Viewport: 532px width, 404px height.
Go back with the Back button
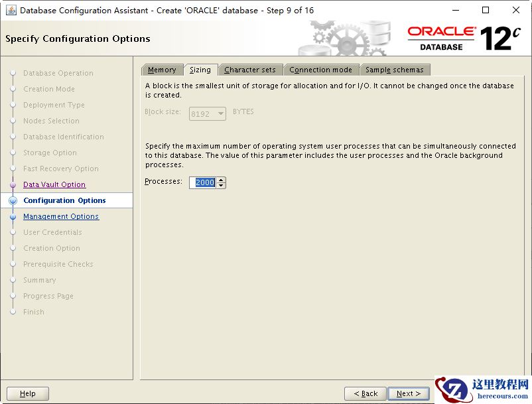coord(366,393)
